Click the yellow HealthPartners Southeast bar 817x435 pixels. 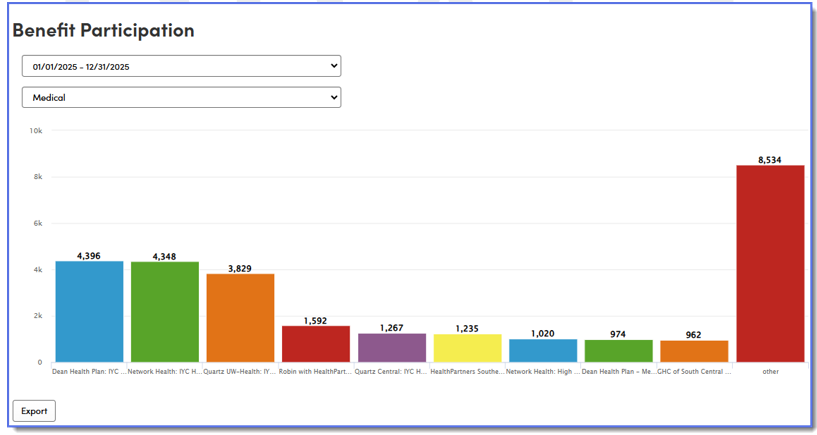(x=467, y=348)
